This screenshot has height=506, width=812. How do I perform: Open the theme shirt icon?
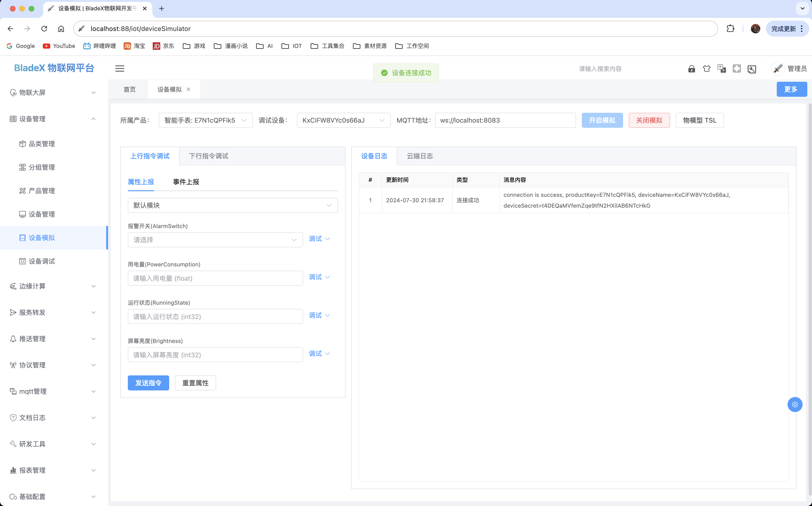(707, 69)
